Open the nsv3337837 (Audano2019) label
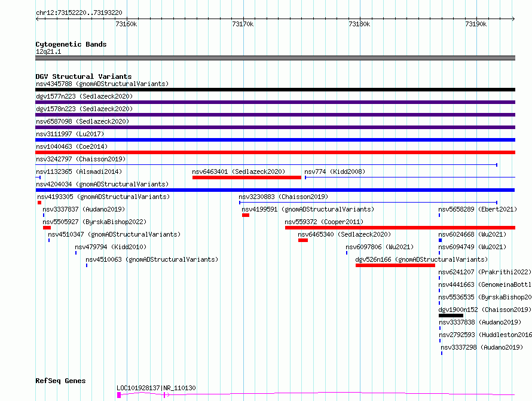 point(84,209)
